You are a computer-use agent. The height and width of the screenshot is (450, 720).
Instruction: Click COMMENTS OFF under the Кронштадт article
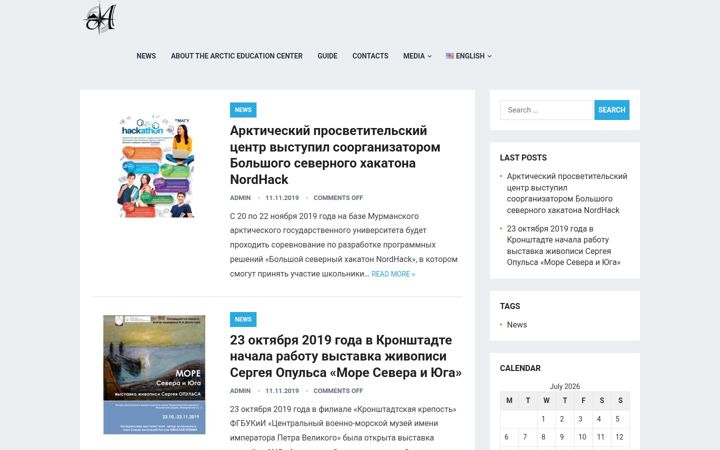338,391
